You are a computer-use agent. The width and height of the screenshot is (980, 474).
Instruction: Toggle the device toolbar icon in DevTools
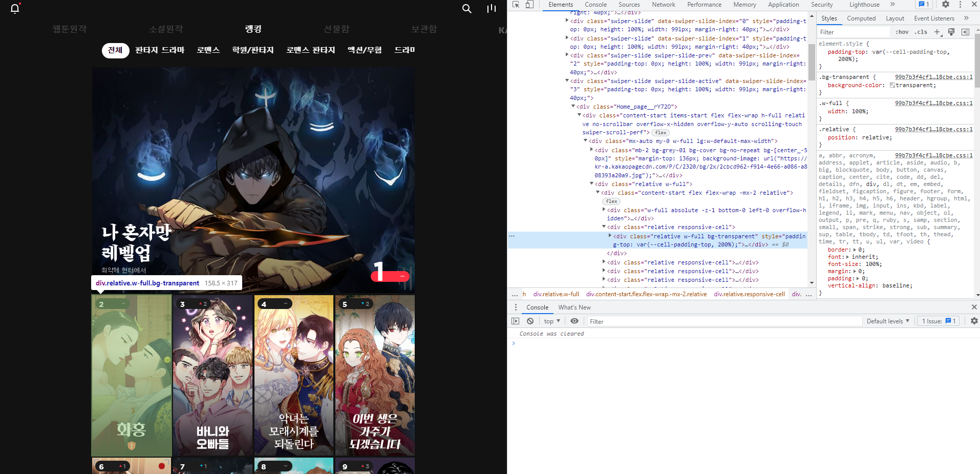click(x=529, y=5)
